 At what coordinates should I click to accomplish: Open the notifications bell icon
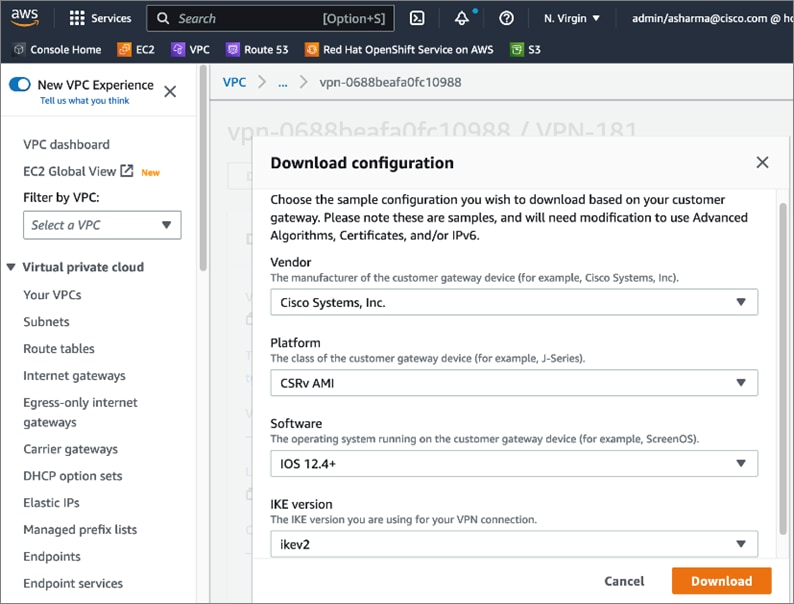461,18
